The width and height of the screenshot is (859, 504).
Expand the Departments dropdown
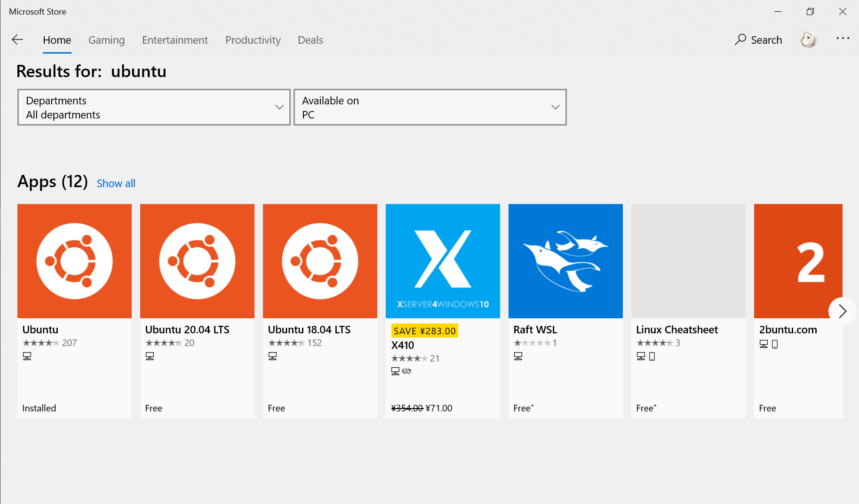pyautogui.click(x=154, y=107)
